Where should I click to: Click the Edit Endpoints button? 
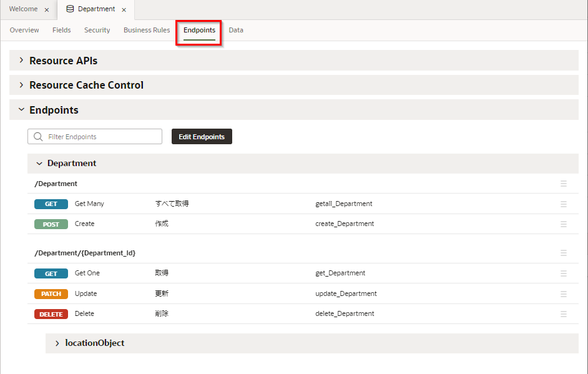202,137
